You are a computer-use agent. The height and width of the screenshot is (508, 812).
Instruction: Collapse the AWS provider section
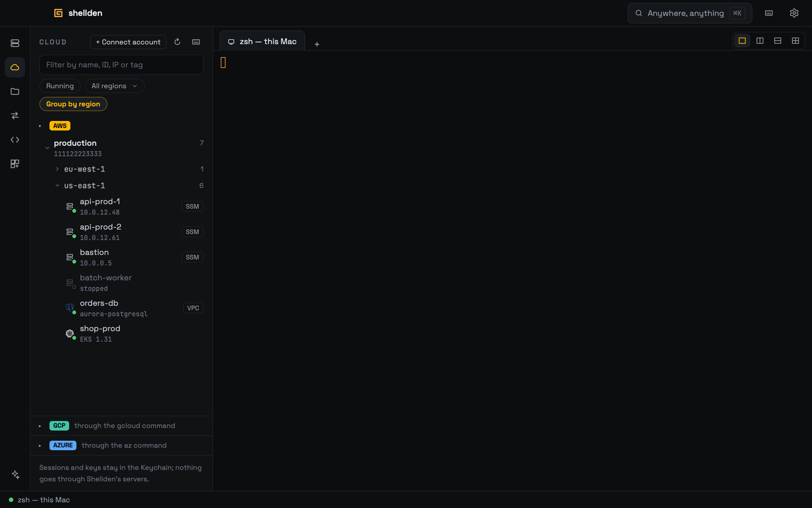click(40, 126)
